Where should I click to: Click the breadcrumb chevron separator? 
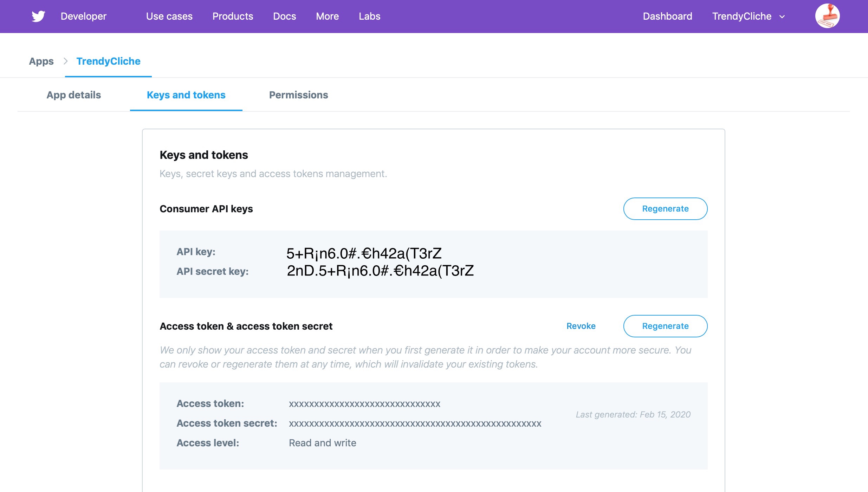point(65,61)
